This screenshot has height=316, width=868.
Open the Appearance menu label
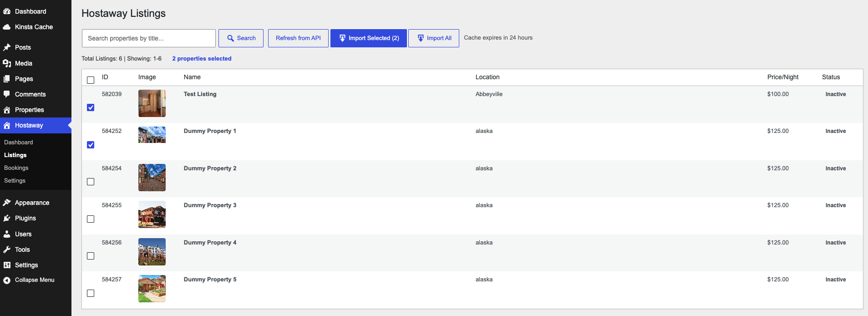point(32,203)
